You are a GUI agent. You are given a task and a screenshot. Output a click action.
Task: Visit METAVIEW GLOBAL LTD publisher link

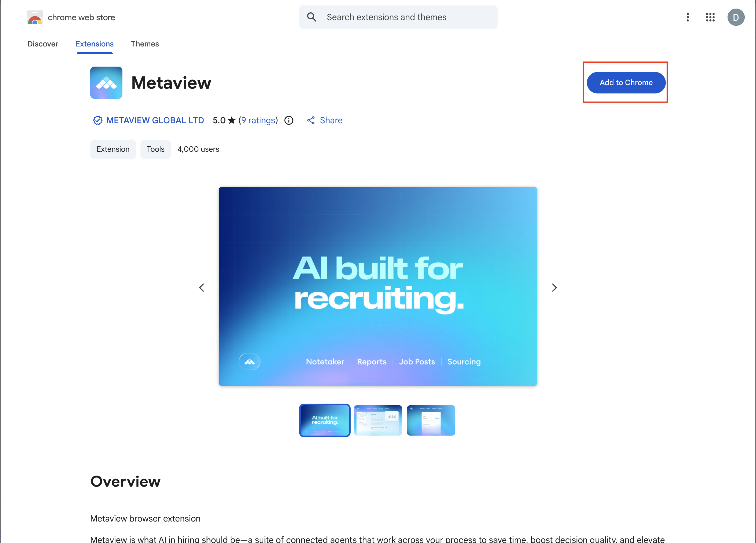pyautogui.click(x=155, y=120)
